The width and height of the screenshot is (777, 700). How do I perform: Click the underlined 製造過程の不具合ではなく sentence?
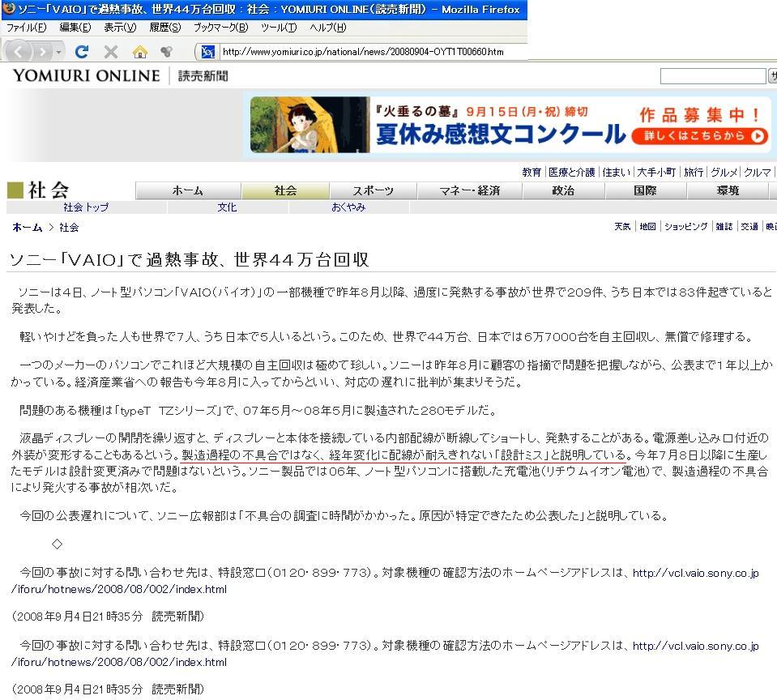tap(404, 455)
